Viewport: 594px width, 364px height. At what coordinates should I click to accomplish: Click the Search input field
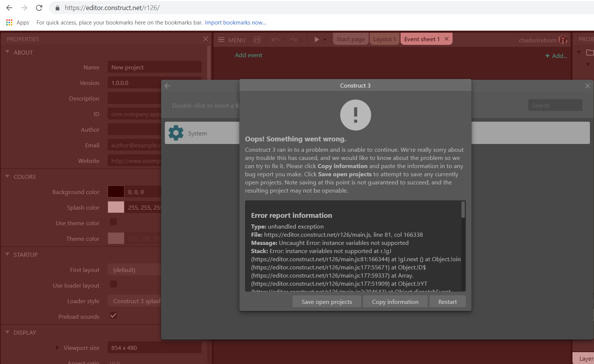coord(555,105)
